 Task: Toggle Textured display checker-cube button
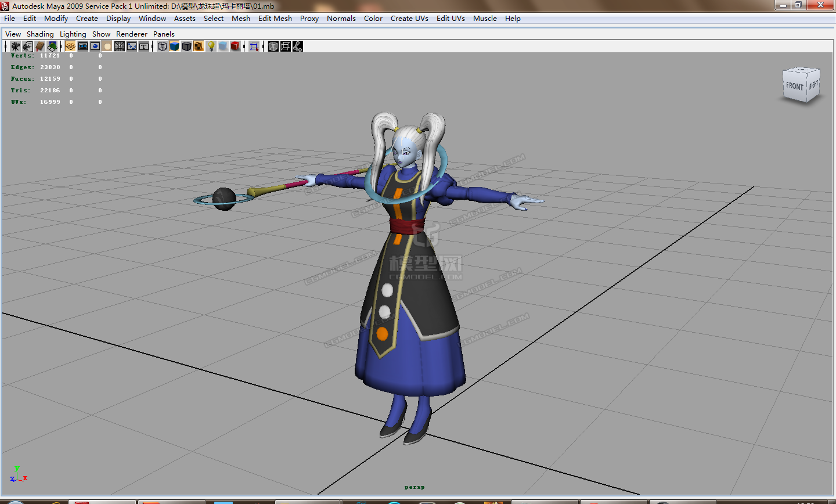(199, 46)
